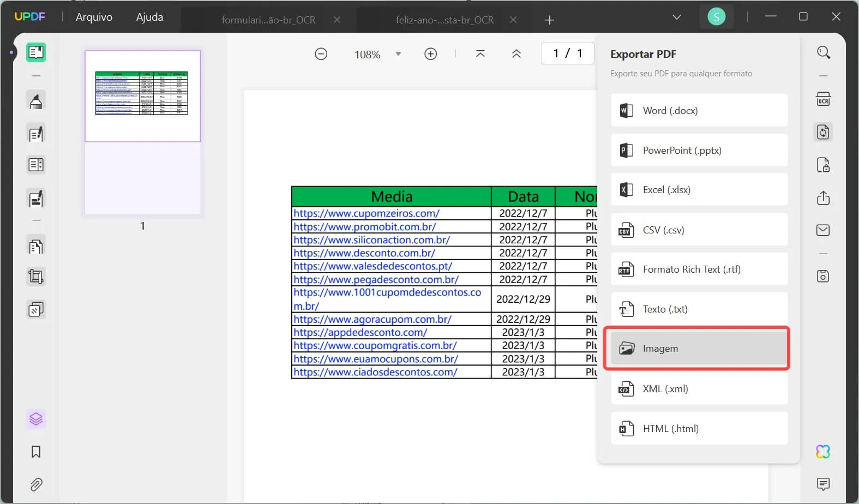The height and width of the screenshot is (504, 859).
Task: Select the crop pages tool
Action: coord(36,277)
